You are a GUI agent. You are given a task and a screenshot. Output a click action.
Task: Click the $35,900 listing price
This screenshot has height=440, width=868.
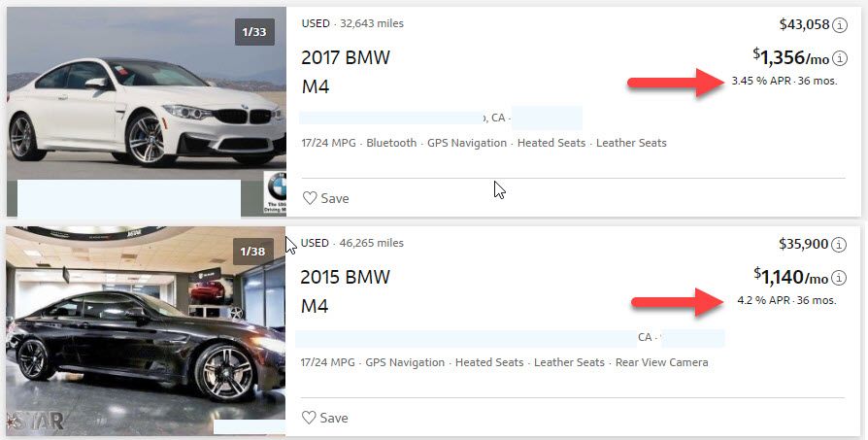805,245
